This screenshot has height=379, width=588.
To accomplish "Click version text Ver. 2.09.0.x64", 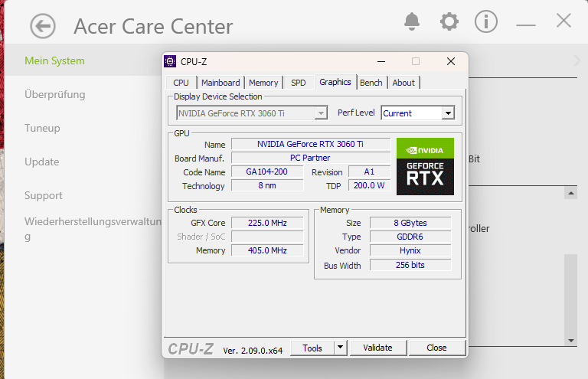I will [x=253, y=351].
